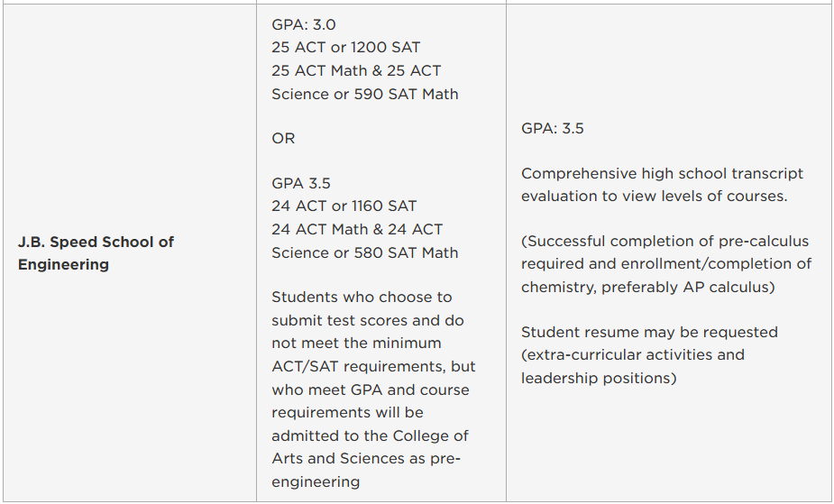The width and height of the screenshot is (834, 504).
Task: Click the Students who choose to paragraph start
Action: tap(362, 298)
